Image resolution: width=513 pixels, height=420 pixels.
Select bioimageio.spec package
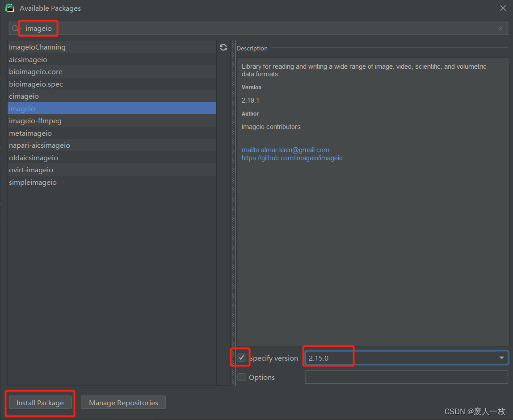[x=112, y=84]
